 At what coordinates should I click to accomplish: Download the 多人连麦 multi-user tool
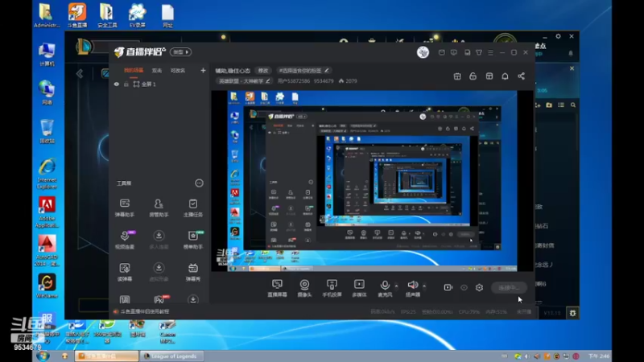(159, 240)
